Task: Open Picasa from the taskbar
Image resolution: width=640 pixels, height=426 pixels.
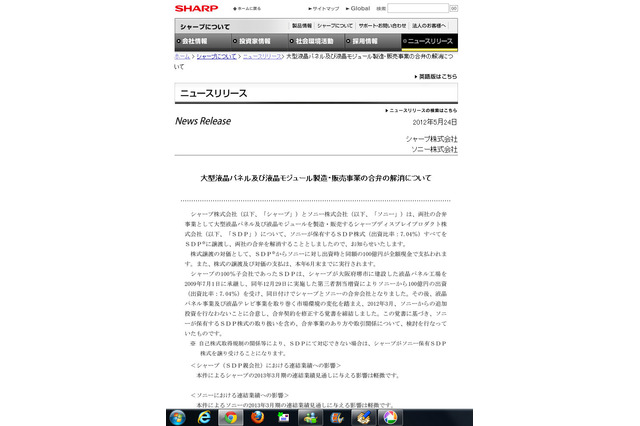Action: (x=390, y=417)
